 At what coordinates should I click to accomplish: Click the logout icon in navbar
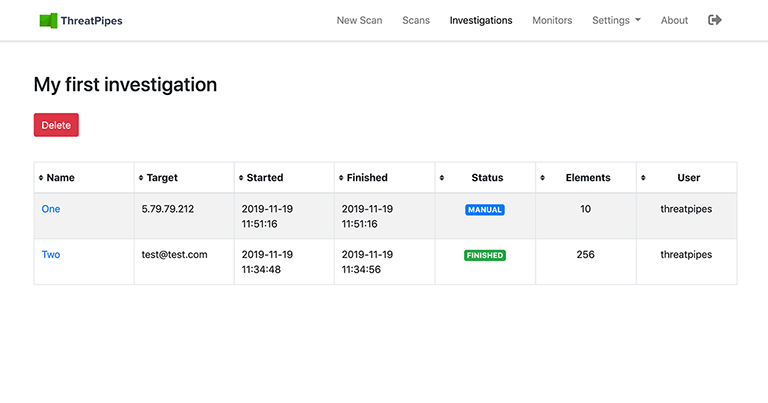(x=714, y=20)
